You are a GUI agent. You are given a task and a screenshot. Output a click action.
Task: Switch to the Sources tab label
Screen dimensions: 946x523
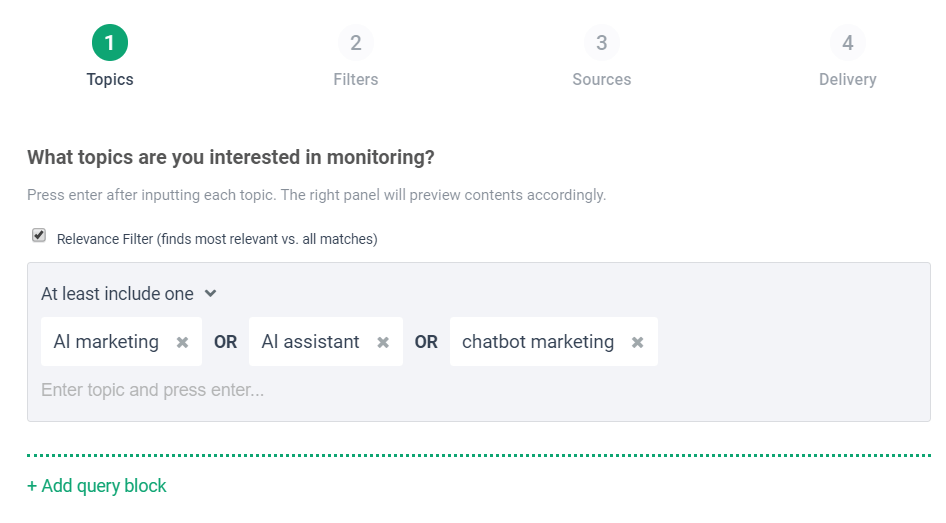point(601,79)
